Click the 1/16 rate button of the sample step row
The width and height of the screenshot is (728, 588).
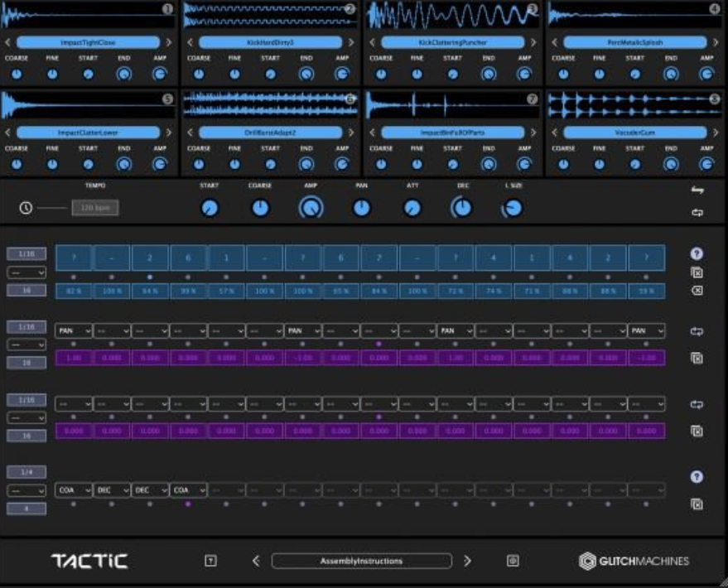[27, 254]
